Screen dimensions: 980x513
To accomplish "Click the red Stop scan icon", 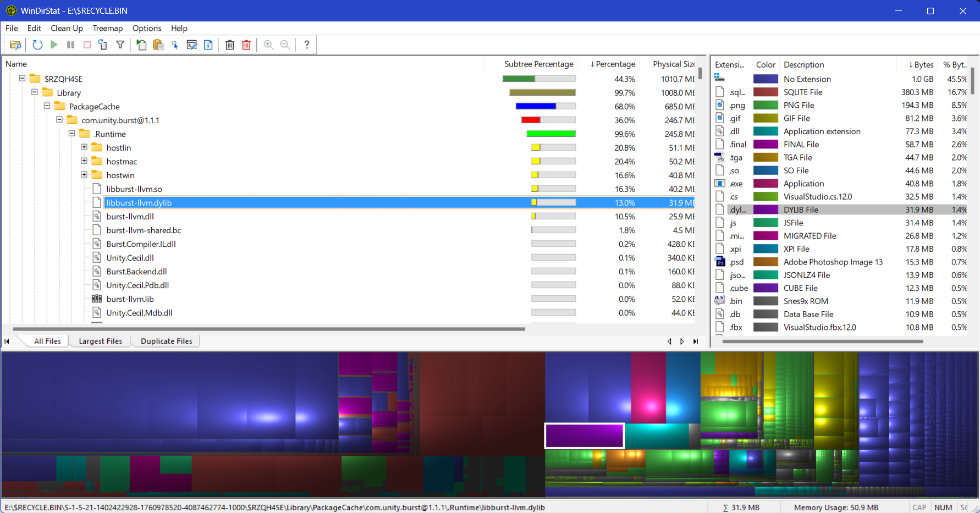I will click(87, 45).
